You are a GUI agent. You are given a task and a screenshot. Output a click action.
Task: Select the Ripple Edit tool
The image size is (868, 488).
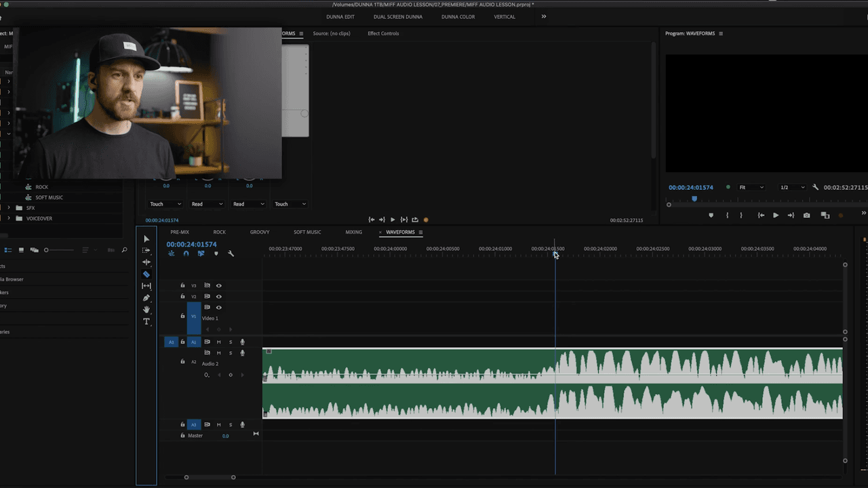[x=146, y=262]
